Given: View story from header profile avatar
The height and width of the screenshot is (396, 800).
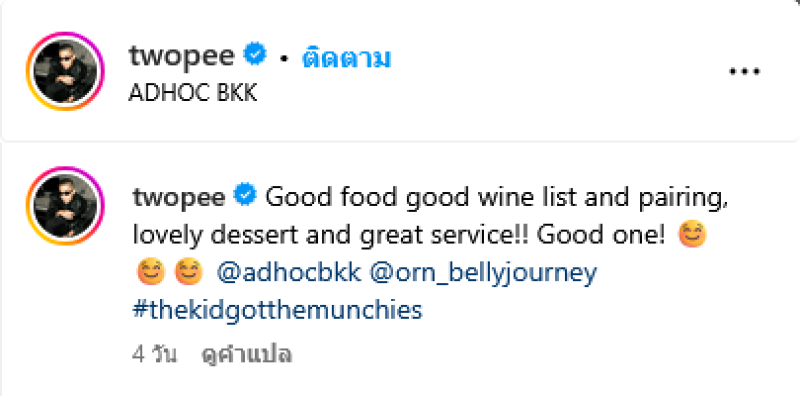Looking at the screenshot, I should tap(65, 71).
